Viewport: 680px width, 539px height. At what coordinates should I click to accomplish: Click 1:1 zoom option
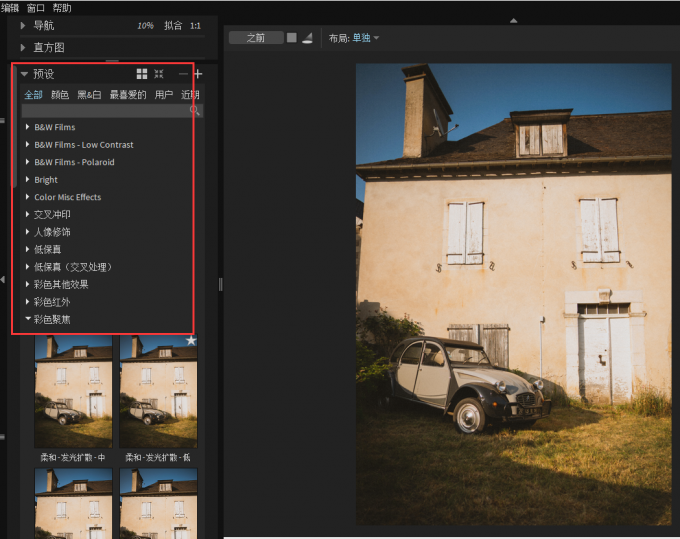[x=195, y=26]
